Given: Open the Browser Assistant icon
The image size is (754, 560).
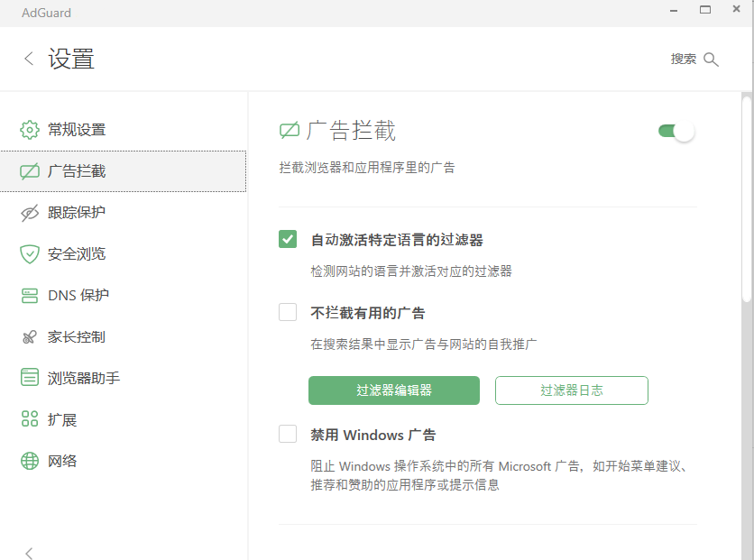Looking at the screenshot, I should [28, 378].
